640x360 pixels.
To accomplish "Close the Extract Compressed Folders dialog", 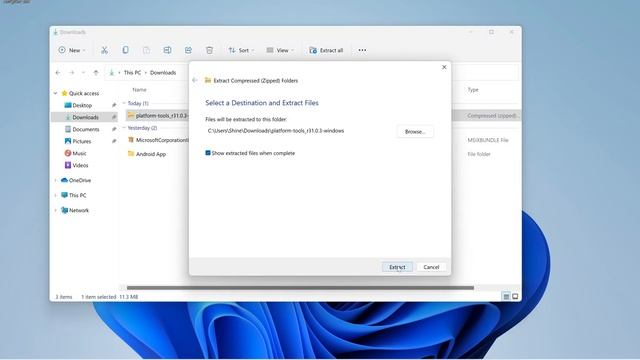I will pos(444,67).
